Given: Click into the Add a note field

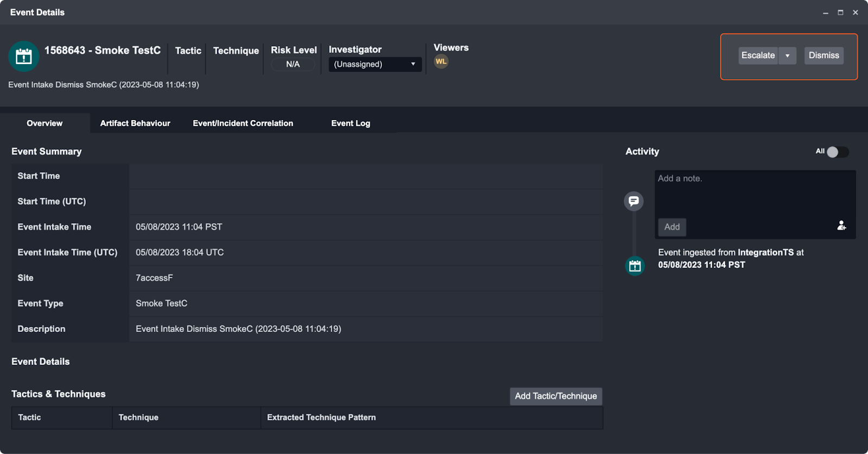Looking at the screenshot, I should coord(754,193).
